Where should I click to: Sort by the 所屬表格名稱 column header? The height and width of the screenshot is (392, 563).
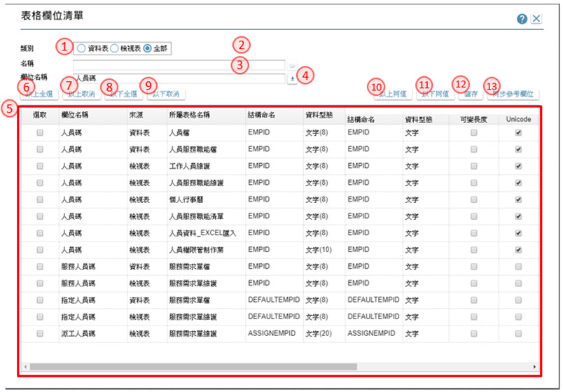pos(190,115)
